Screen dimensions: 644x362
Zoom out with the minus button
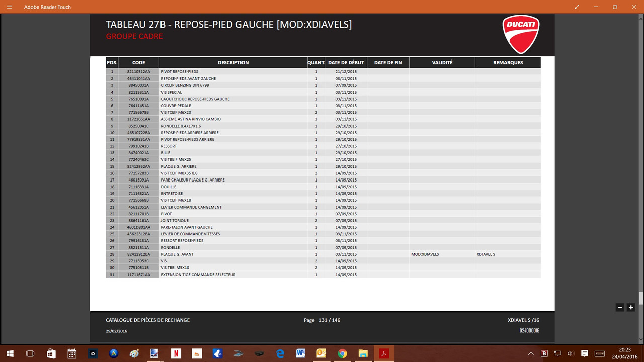tap(620, 307)
